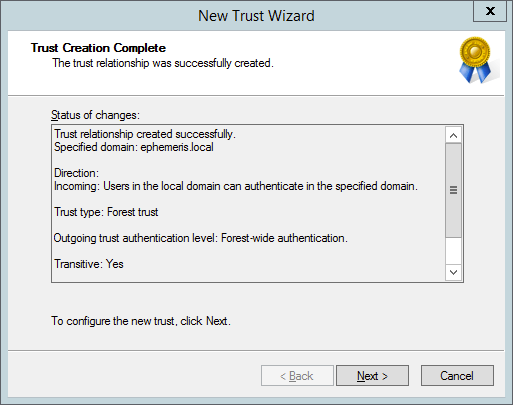
Task: Click the status list scroll-up arrow
Action: pyautogui.click(x=453, y=135)
